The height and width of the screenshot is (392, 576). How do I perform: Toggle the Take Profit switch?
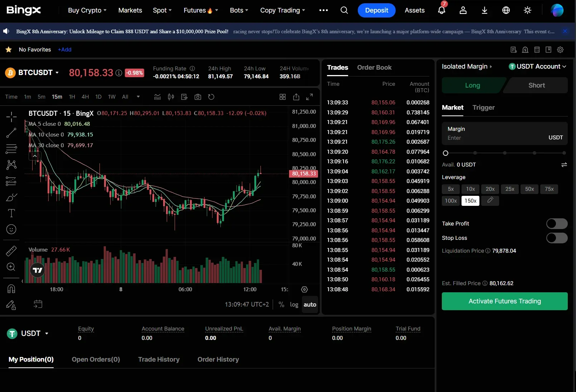pyautogui.click(x=557, y=224)
